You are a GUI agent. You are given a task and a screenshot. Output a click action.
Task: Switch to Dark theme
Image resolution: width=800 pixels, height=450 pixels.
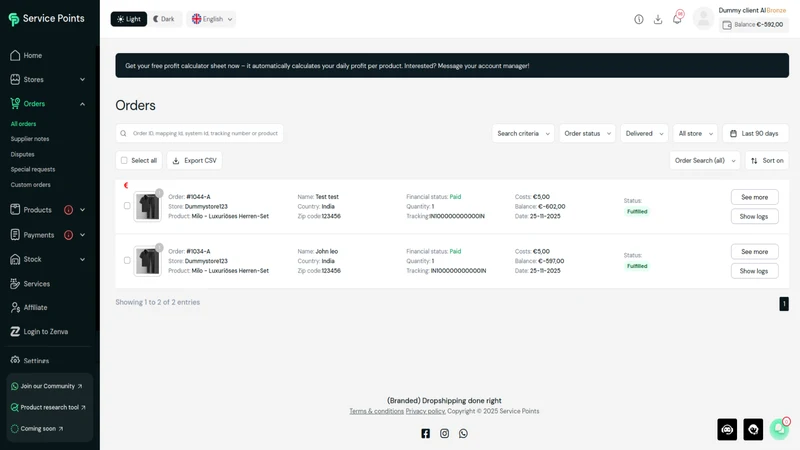(x=164, y=19)
